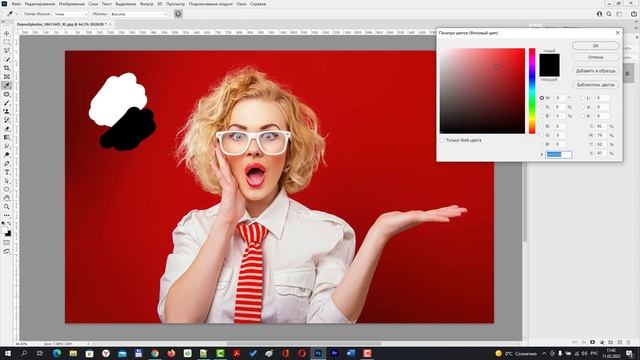Select the Crop tool

(x=7, y=68)
